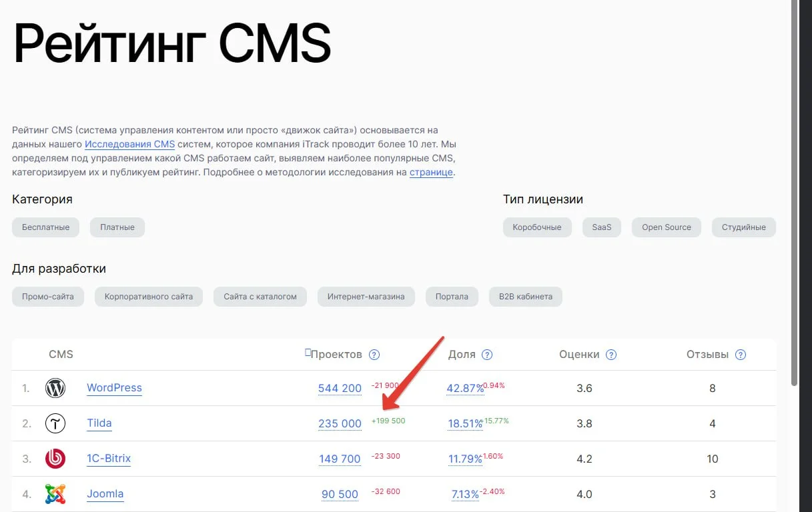Open WordPress share 42.87%
Image resolution: width=812 pixels, height=512 pixels.
click(465, 389)
